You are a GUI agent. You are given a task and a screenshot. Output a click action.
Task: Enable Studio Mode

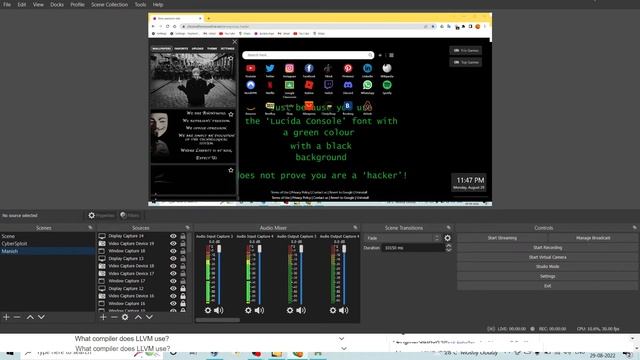tap(547, 267)
